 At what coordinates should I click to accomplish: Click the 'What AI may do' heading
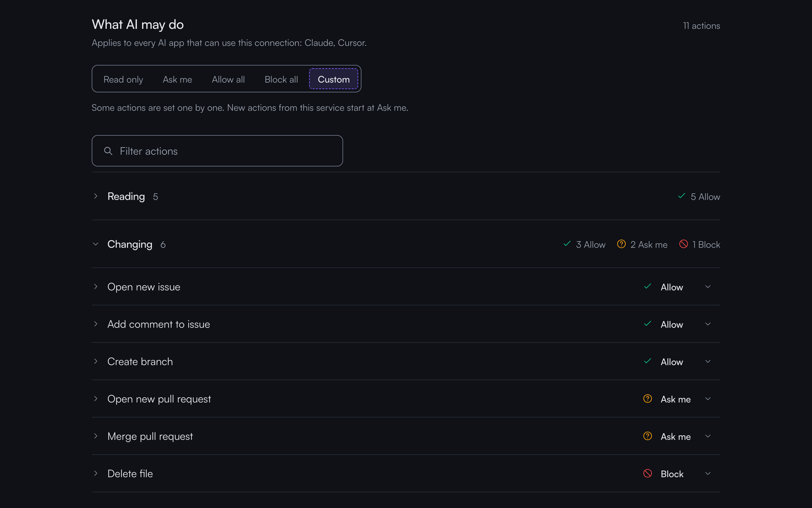point(138,24)
